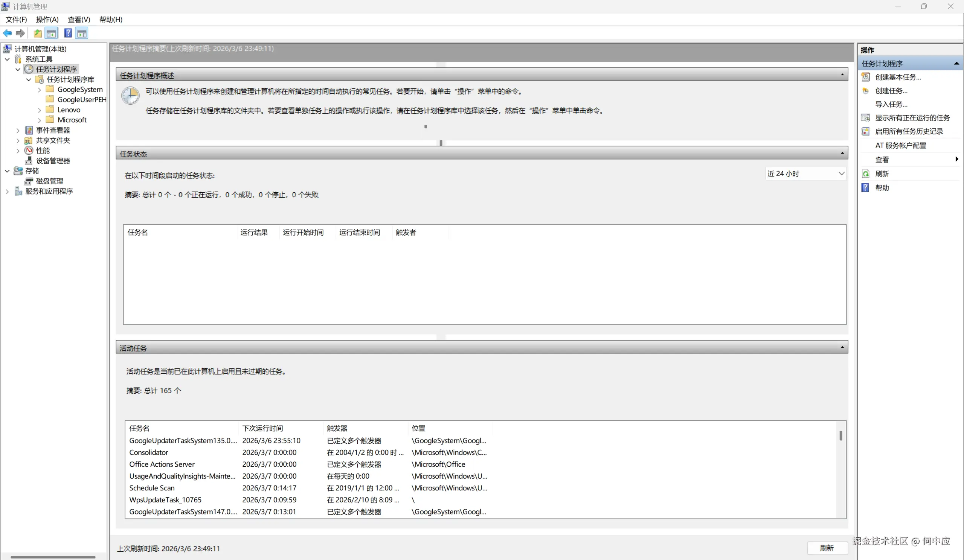Open the 查看(V) menu

tap(79, 20)
